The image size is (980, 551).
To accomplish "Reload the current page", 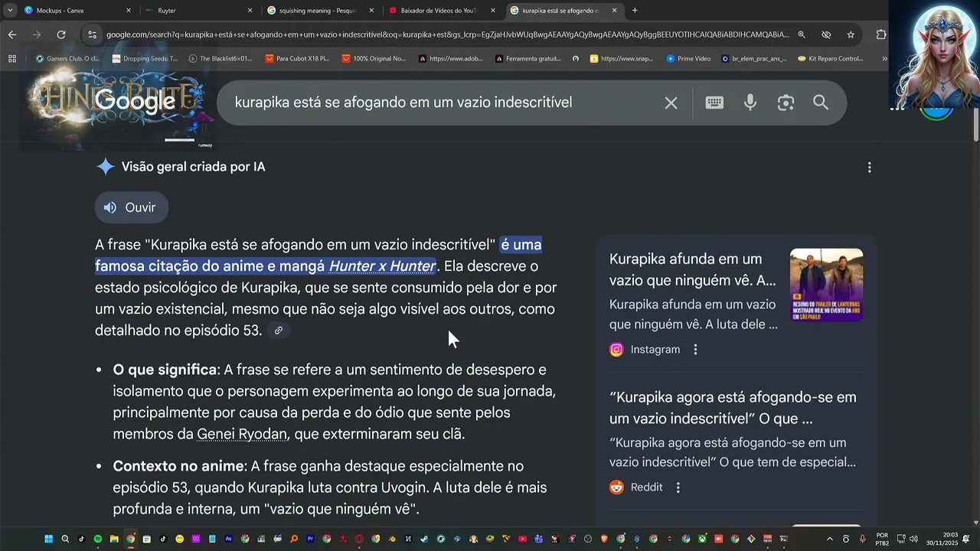I will click(x=61, y=34).
